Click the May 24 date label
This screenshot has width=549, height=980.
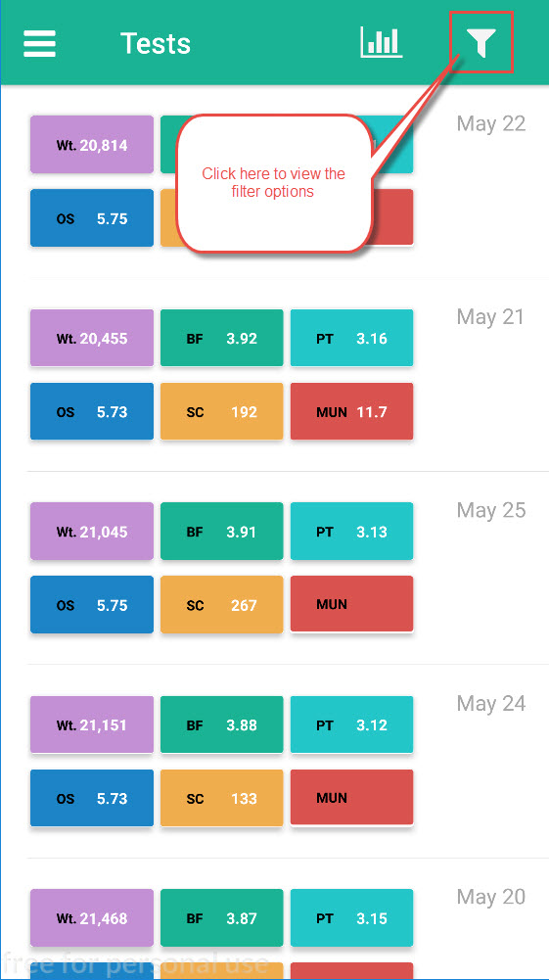point(491,704)
